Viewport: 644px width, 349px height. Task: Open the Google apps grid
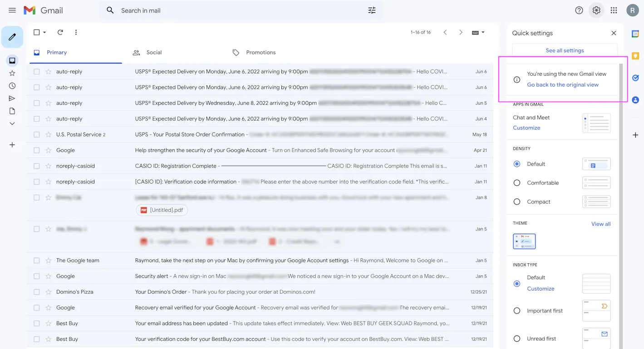pos(614,10)
